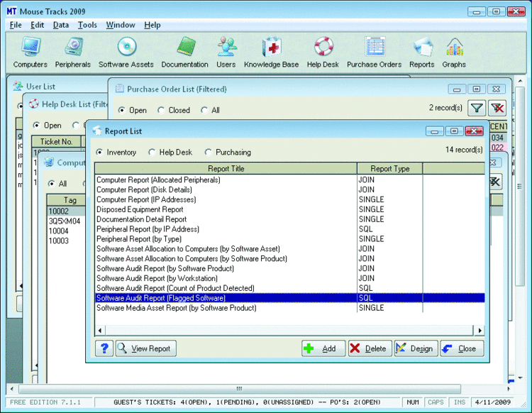This screenshot has height=413, width=532.
Task: Open the Knowledge Base module
Action: [271, 53]
